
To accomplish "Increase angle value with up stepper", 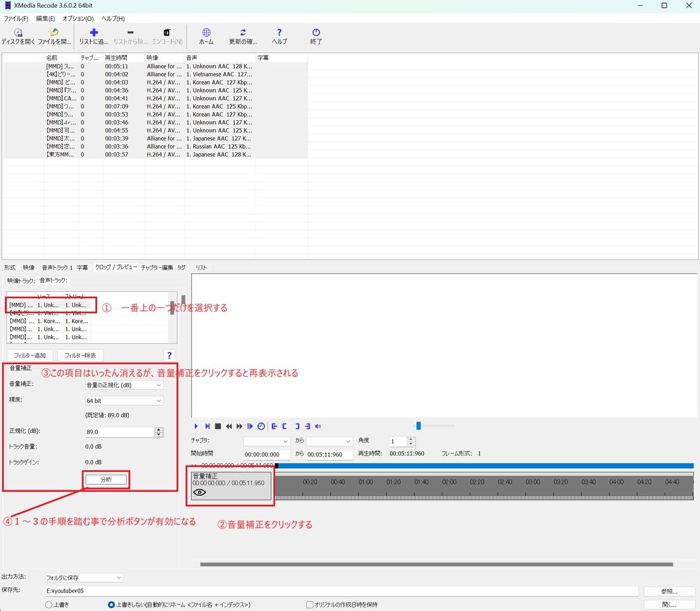I will (411, 439).
